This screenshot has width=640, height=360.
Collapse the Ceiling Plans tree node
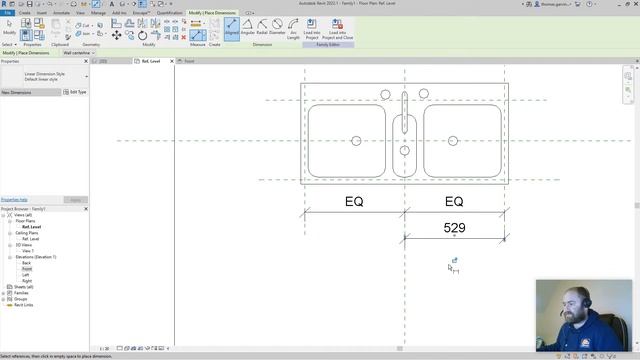tap(10, 233)
